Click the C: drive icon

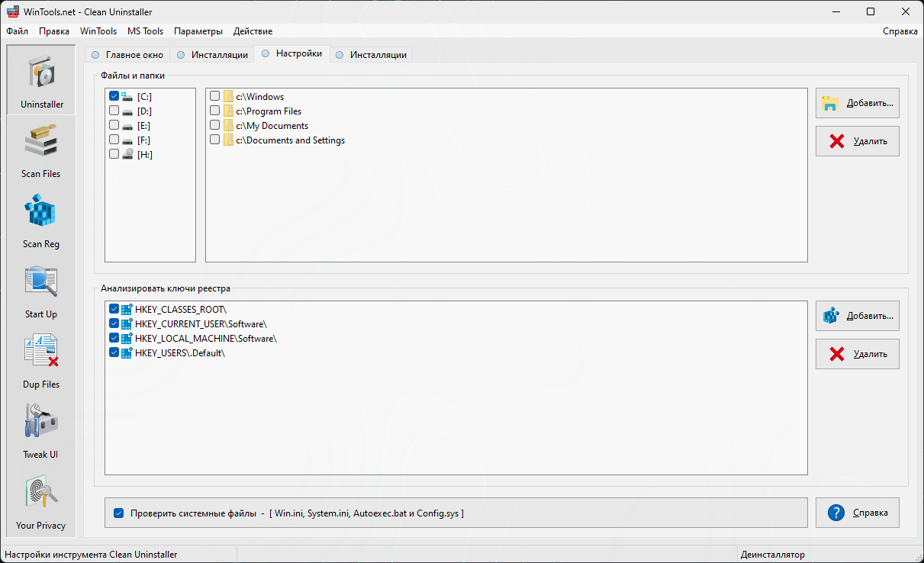[128, 96]
